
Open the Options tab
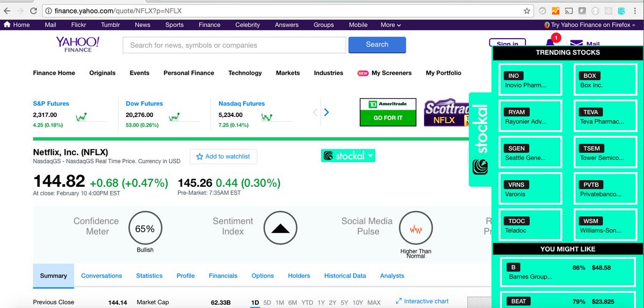pyautogui.click(x=263, y=276)
